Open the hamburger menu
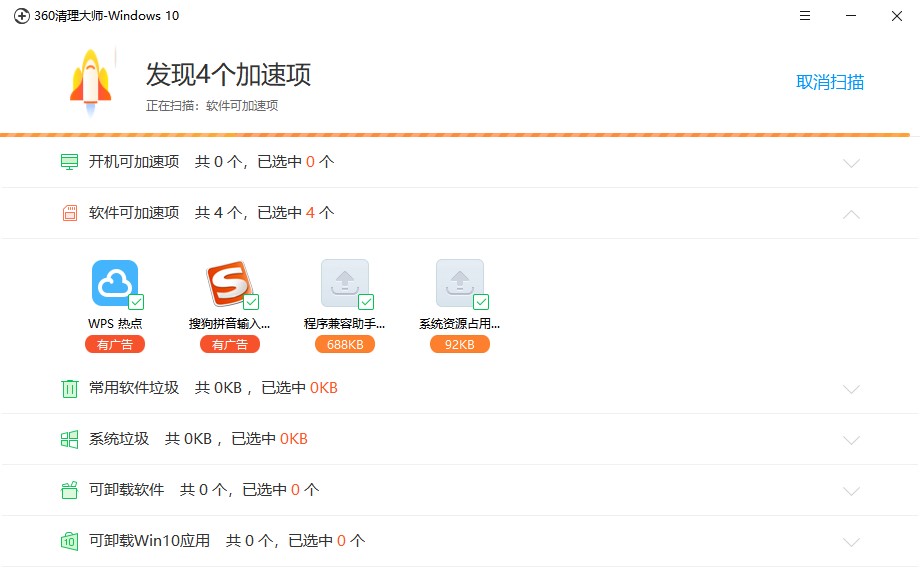Viewport: 920px width, 580px height. [803, 16]
